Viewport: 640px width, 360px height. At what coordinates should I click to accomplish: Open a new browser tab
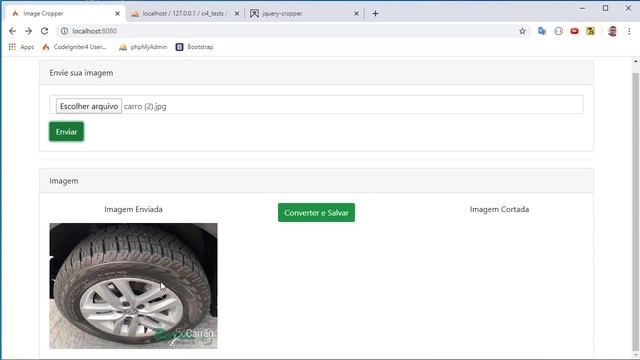coord(376,13)
